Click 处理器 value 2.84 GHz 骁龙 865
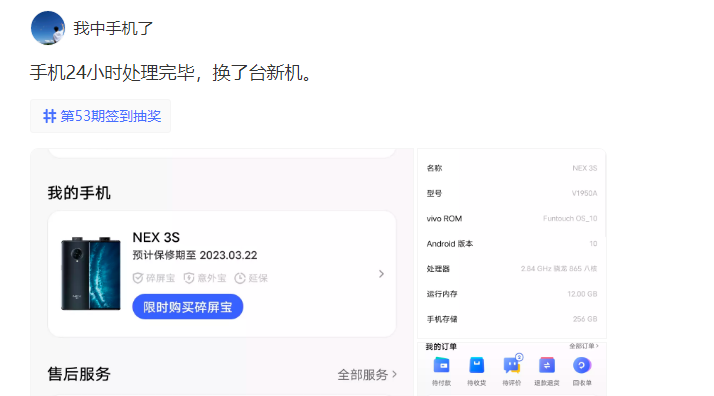The width and height of the screenshot is (714, 396). pyautogui.click(x=559, y=269)
